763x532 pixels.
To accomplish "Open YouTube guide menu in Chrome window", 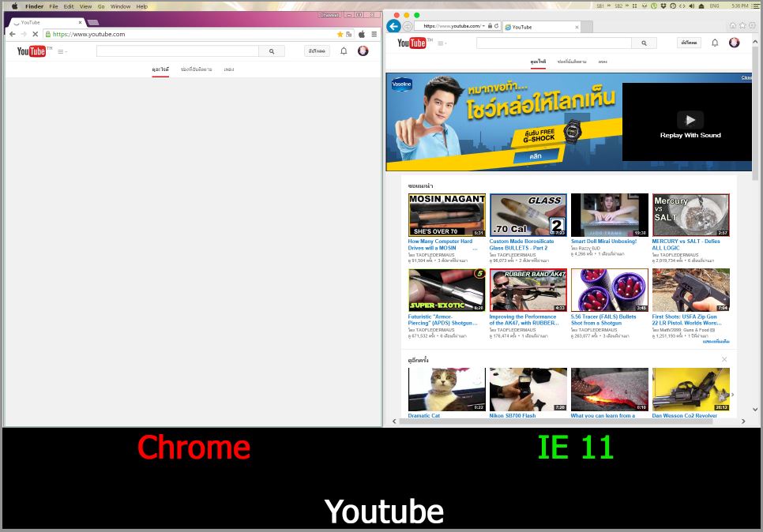I will [x=62, y=51].
